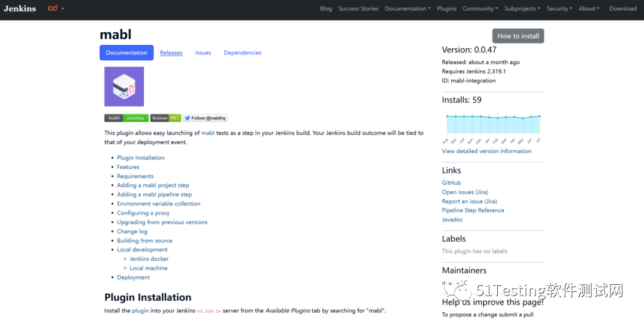Go to the Download page

[623, 8]
